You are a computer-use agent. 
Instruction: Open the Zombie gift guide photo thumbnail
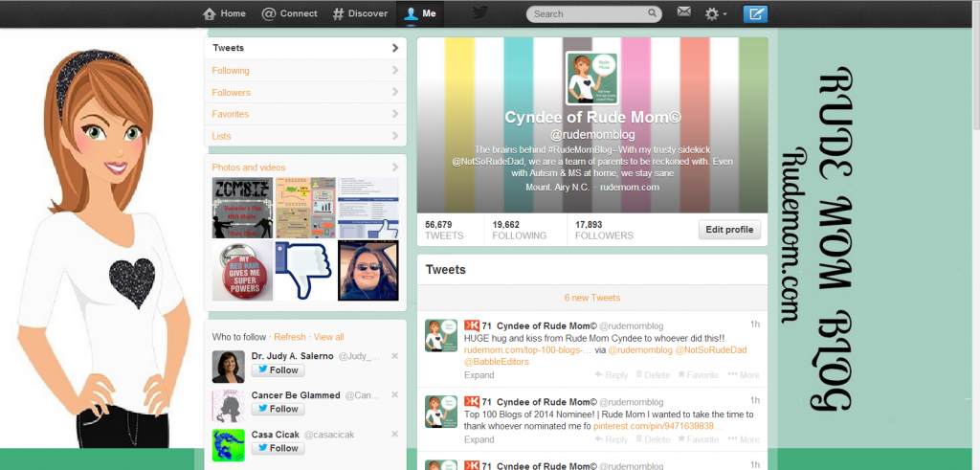click(242, 208)
